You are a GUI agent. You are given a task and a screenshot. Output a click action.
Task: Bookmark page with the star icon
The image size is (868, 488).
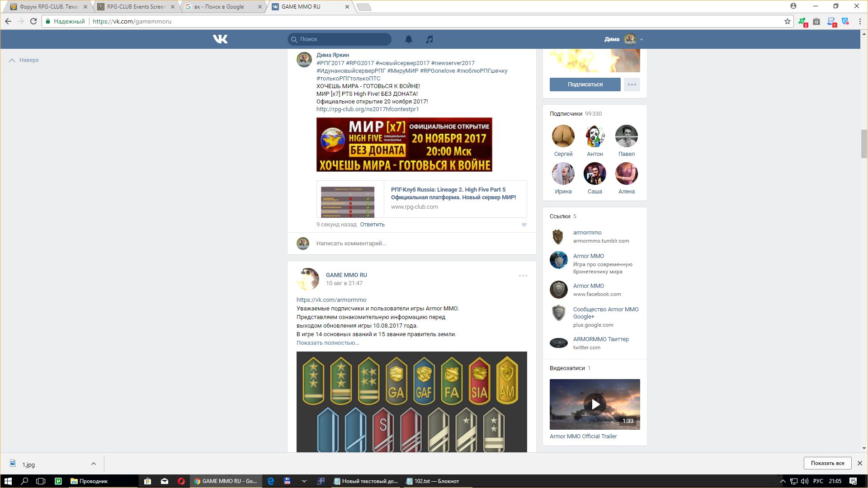coord(787,21)
